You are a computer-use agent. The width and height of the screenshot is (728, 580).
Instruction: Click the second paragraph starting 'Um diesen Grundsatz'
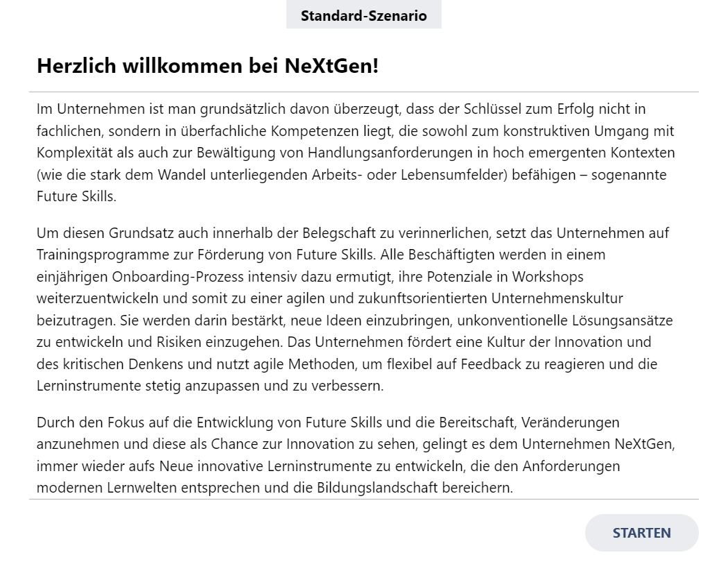tap(355, 309)
